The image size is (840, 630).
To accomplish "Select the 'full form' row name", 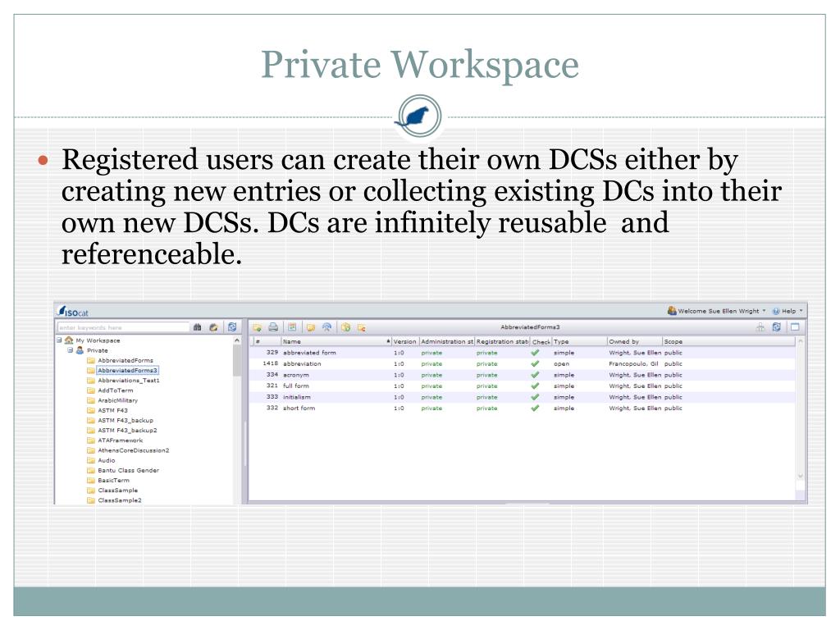I will (295, 386).
